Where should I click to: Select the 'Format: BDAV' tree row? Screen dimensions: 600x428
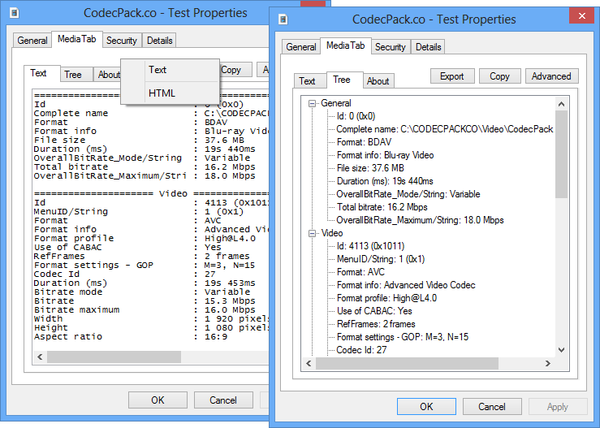(364, 142)
